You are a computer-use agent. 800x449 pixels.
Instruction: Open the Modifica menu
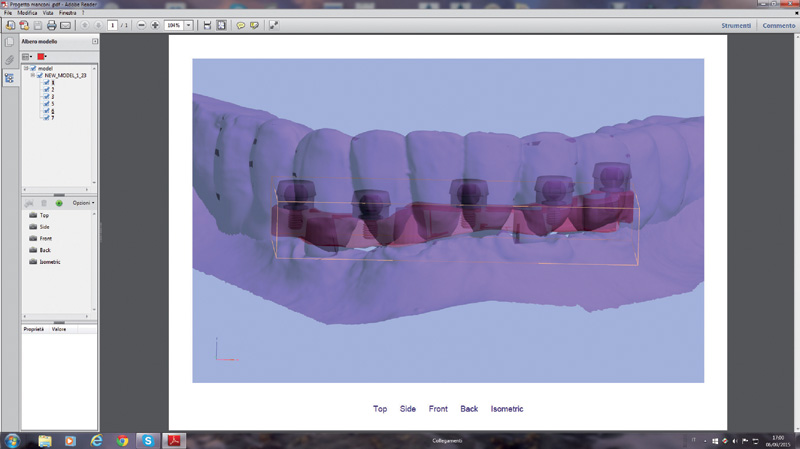[x=28, y=12]
